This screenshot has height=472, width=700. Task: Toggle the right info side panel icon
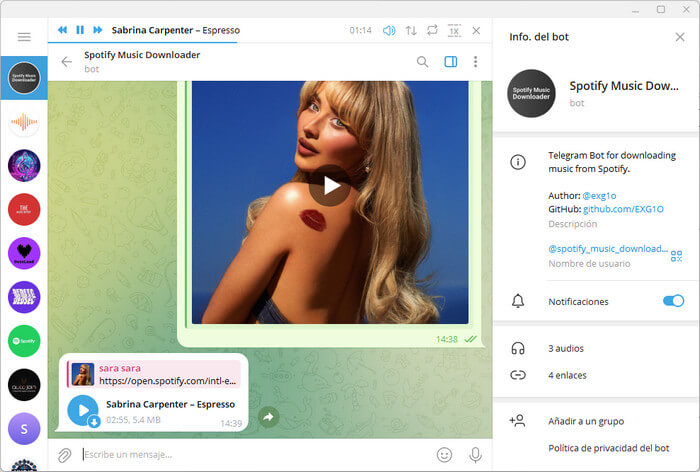(x=451, y=62)
